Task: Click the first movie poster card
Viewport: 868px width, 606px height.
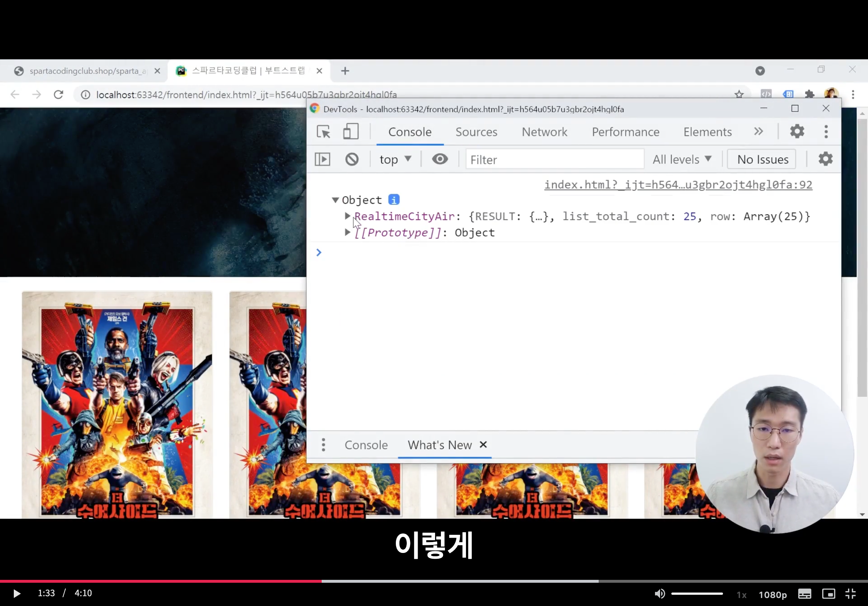Action: point(117,405)
